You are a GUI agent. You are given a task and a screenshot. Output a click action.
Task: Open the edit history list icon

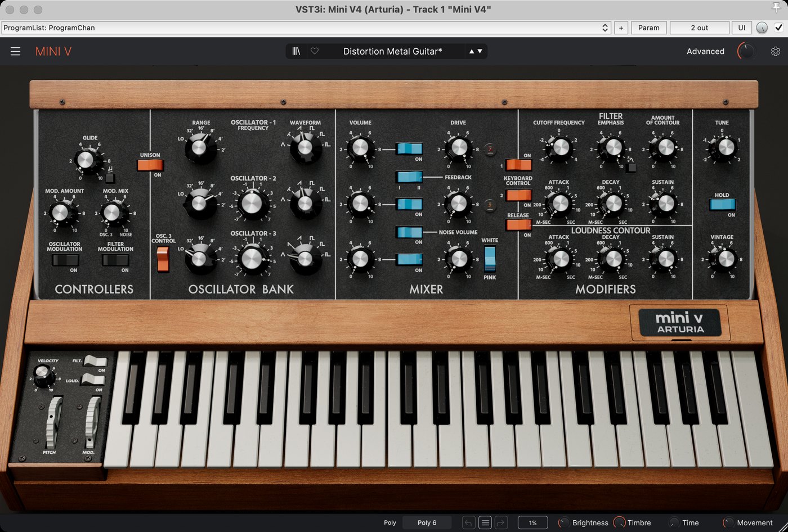coord(485,522)
